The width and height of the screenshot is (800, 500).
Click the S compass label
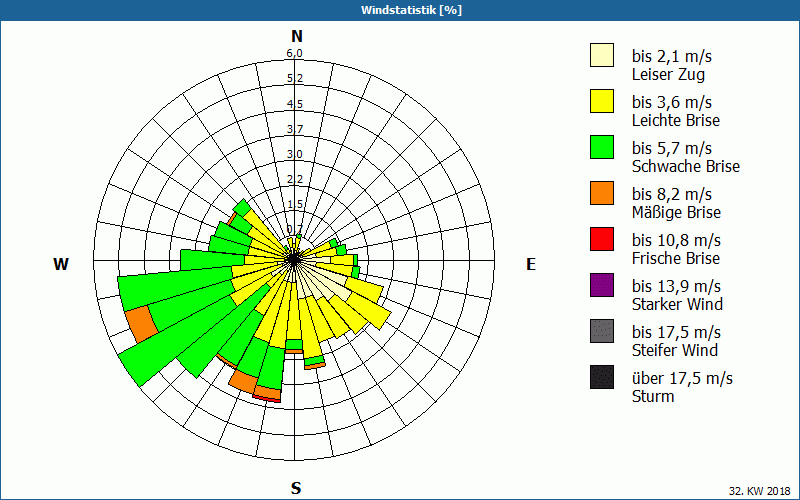(x=296, y=488)
